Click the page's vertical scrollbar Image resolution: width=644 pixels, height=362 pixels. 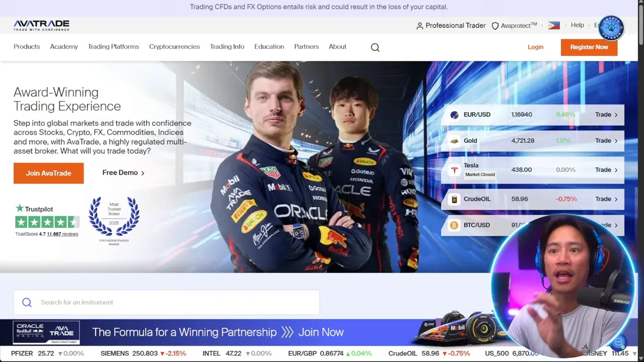[x=640, y=181]
